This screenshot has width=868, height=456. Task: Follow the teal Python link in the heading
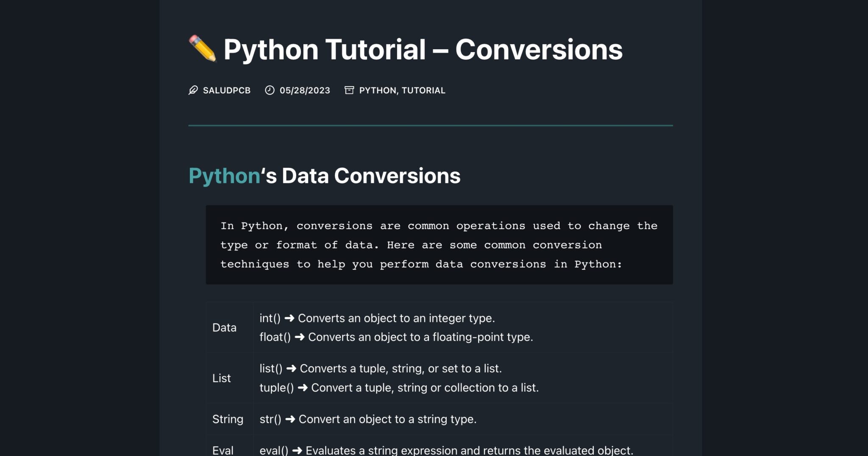[x=224, y=176]
